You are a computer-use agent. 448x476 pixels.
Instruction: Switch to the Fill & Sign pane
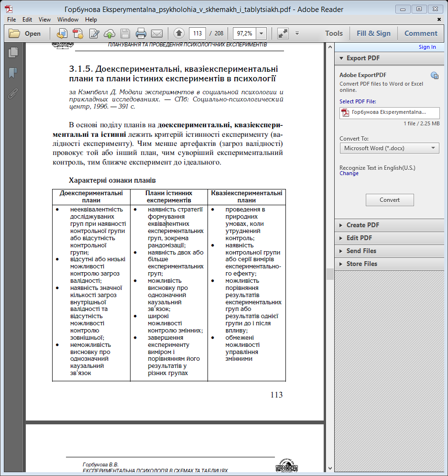pyautogui.click(x=373, y=33)
